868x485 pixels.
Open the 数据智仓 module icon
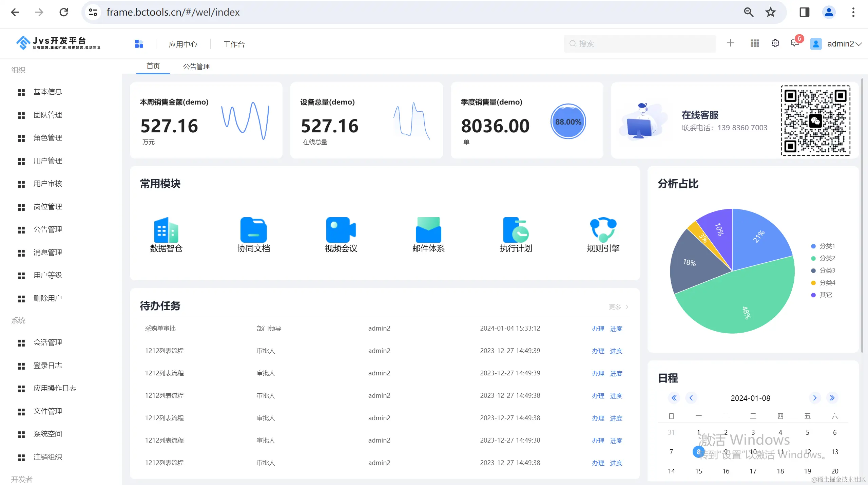166,230
